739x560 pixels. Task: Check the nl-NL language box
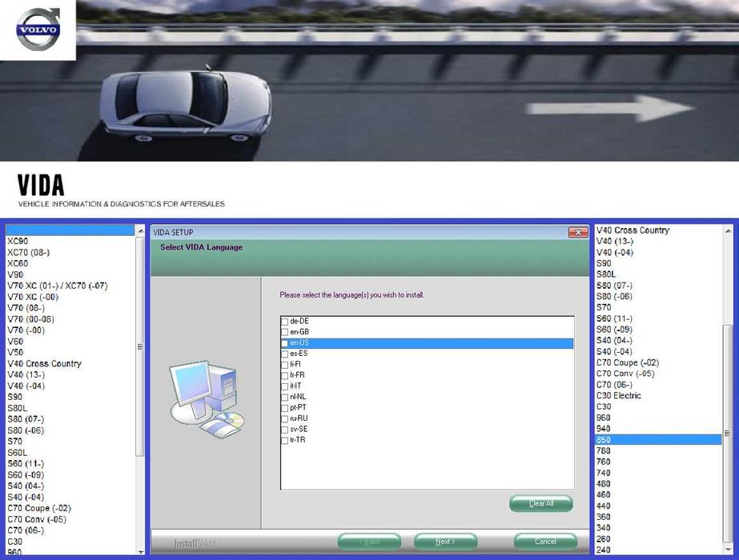pos(285,398)
